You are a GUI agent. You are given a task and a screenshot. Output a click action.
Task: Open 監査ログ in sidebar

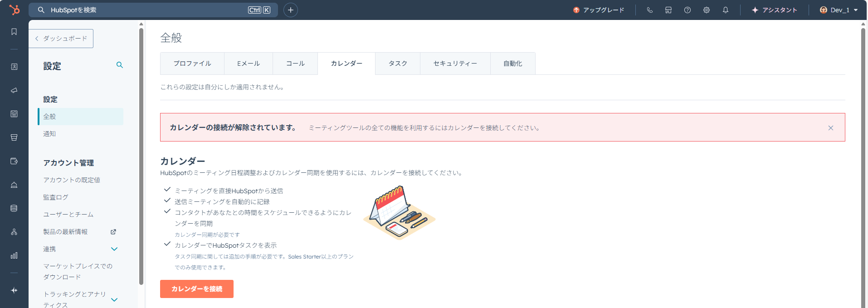[x=56, y=197]
